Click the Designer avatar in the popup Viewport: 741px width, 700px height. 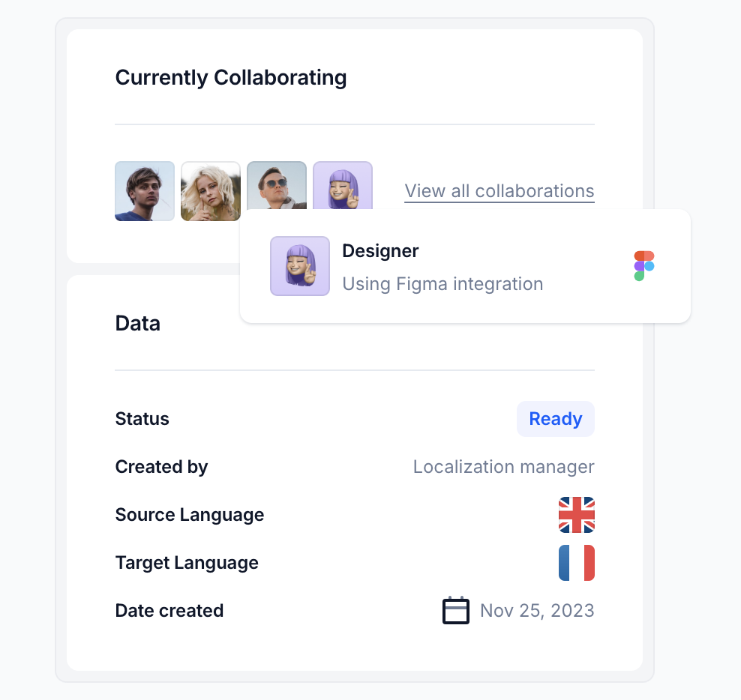pyautogui.click(x=300, y=266)
